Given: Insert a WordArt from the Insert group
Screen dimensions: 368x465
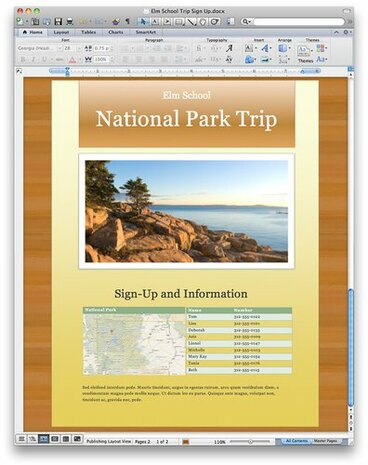Looking at the screenshot, I should click(265, 49).
